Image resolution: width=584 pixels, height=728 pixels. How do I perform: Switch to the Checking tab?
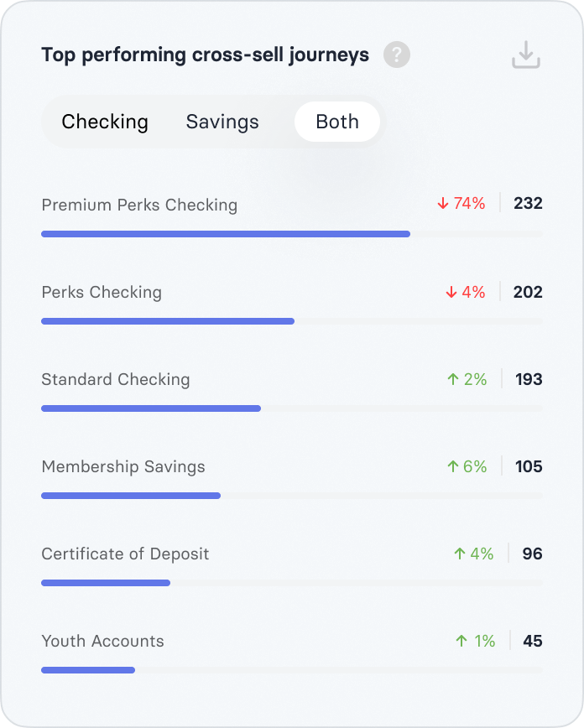click(105, 122)
